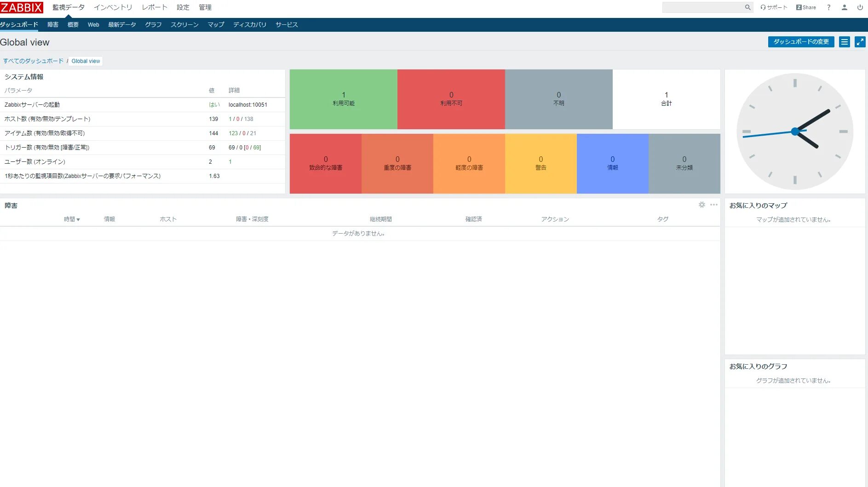Screen dimensions: 868x487
Task: Select the ダッシュボード submenu tab
Action: tap(19, 25)
